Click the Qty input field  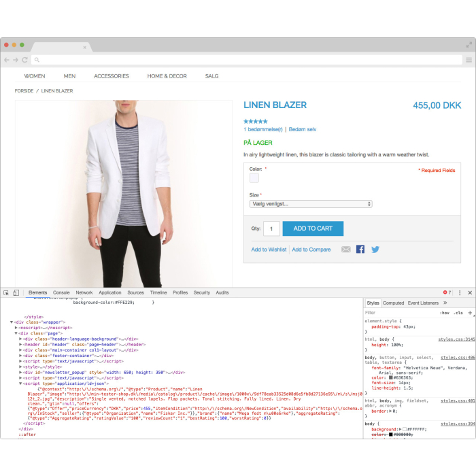tap(271, 228)
